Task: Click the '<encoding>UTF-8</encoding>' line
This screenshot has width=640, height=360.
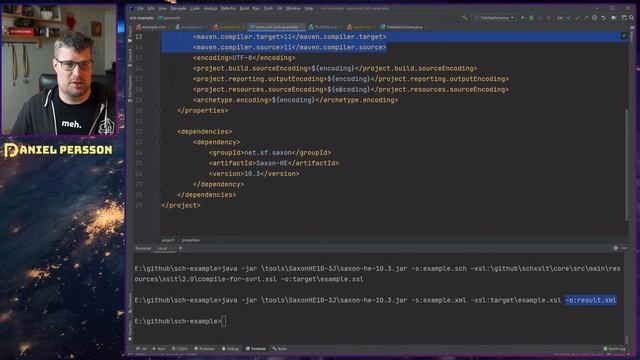Action: tap(244, 58)
